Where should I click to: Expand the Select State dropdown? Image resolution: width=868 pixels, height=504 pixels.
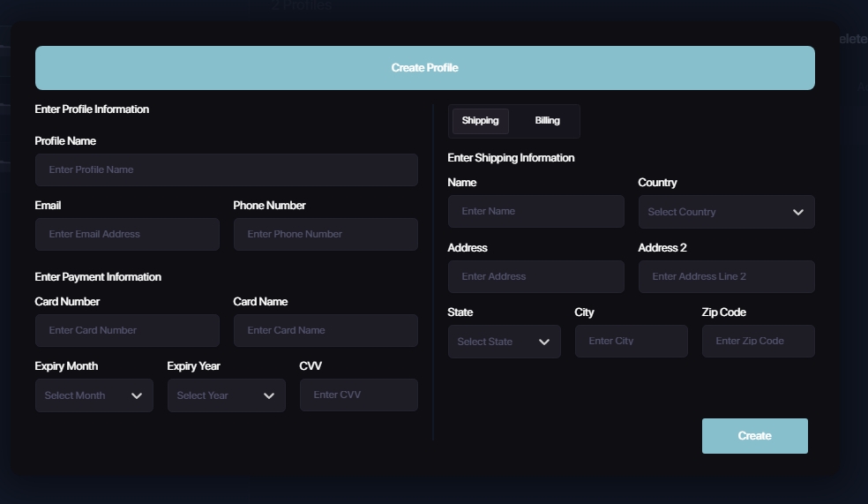504,342
